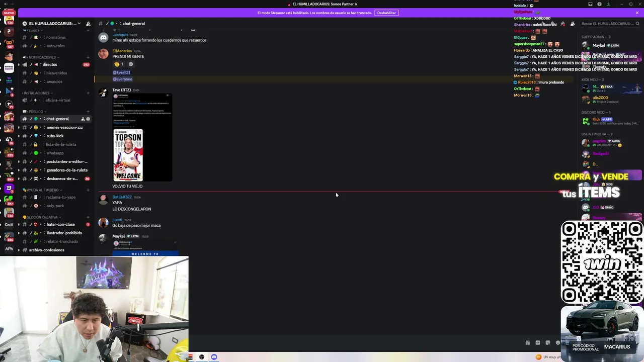This screenshot has width=644, height=362.
Task: Open the only-pack channel
Action: 56,206
